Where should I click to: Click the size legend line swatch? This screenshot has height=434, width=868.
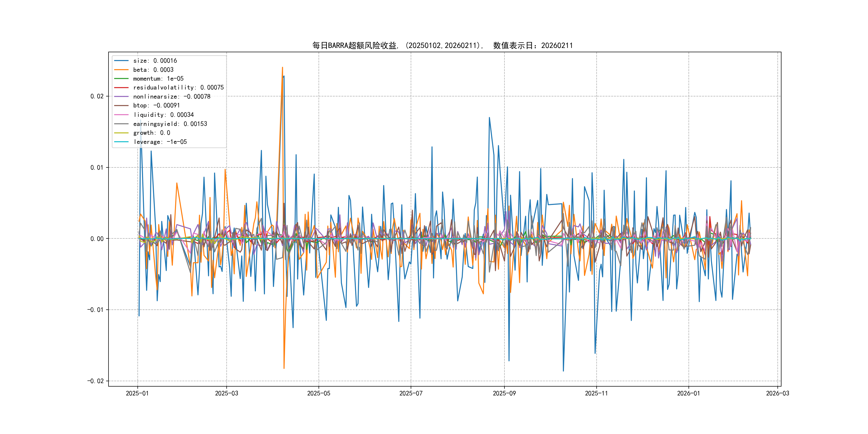[121, 61]
